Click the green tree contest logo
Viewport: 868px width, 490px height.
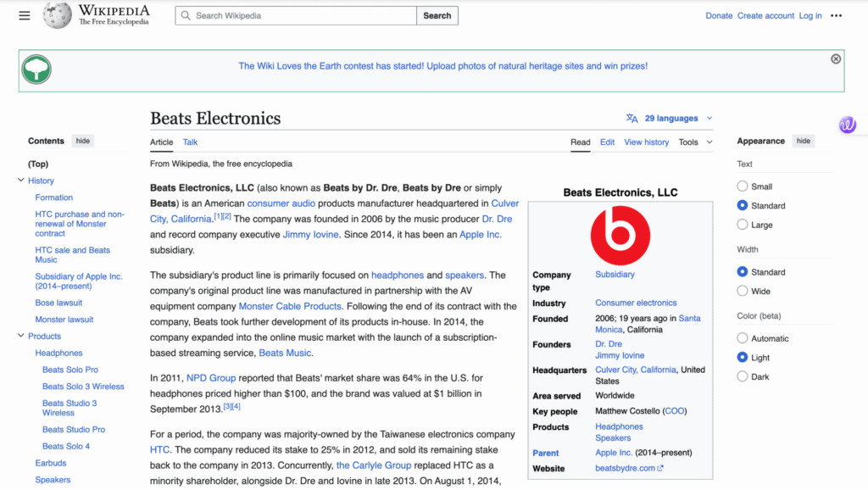36,70
